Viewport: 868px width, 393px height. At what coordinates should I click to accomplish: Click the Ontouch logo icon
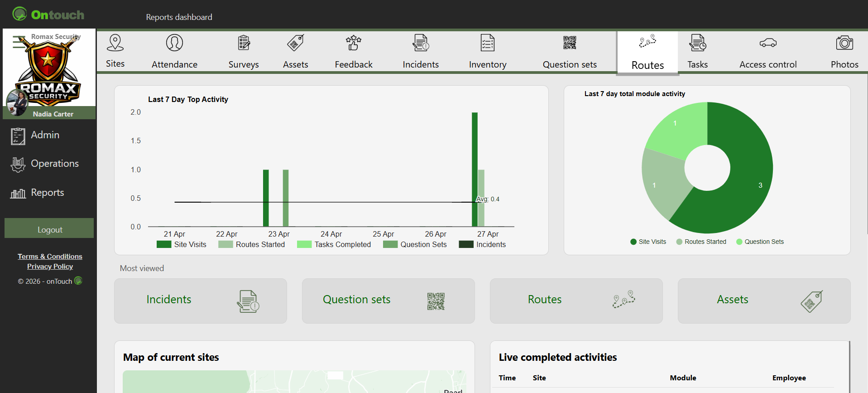(x=19, y=14)
